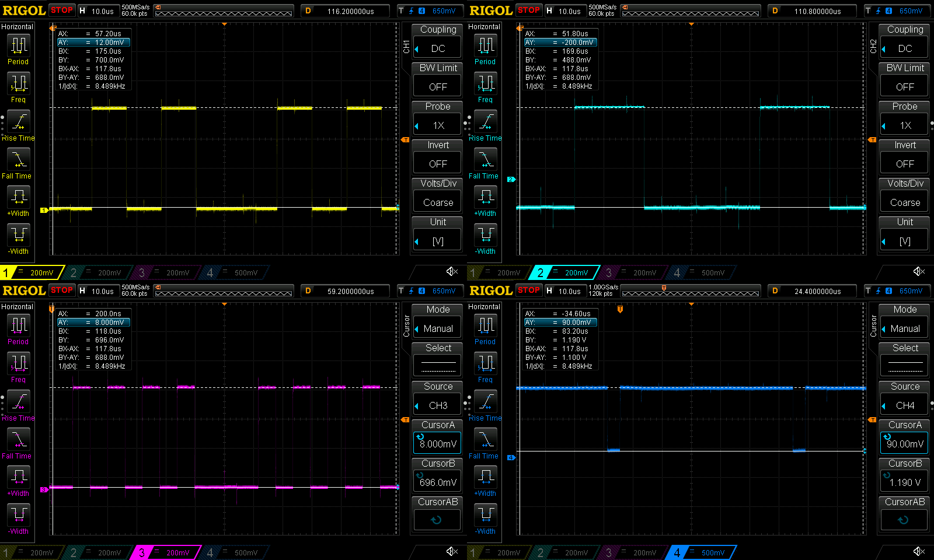Open the Unit [V] option in CH2 menu

905,240
